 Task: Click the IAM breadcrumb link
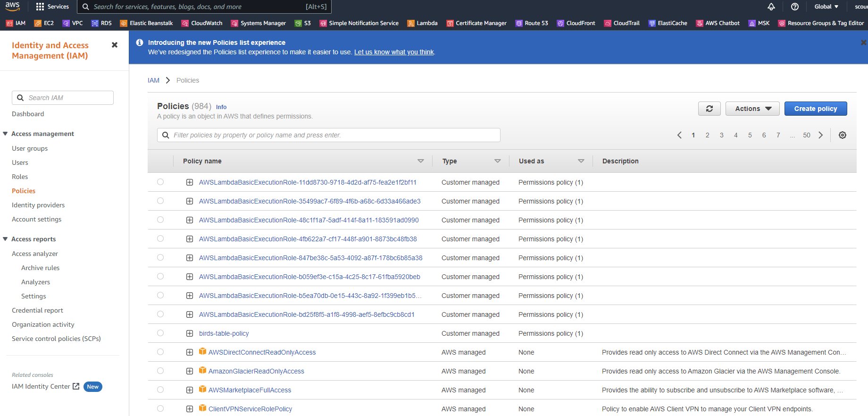coord(153,80)
